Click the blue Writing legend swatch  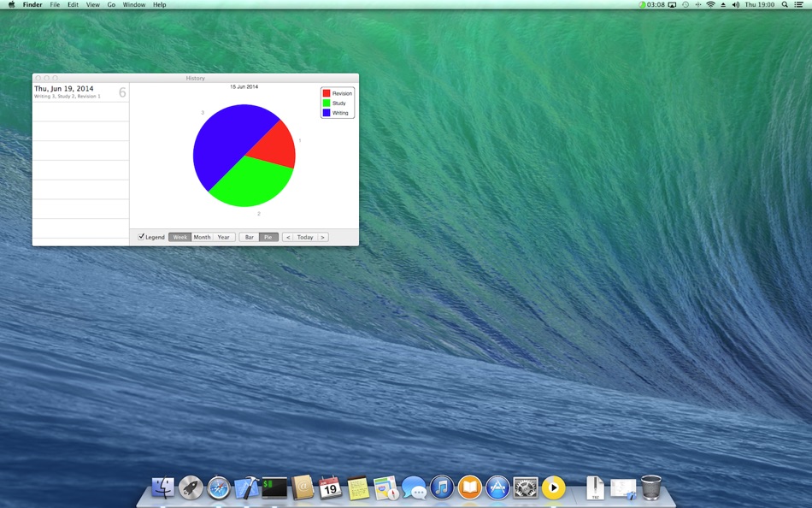click(327, 113)
